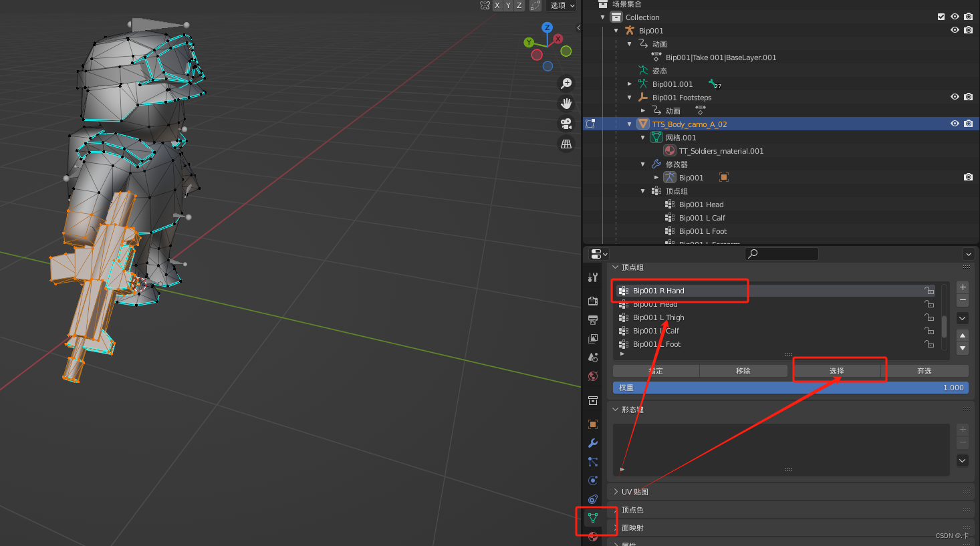
Task: Open vertex group specials dropdown arrow
Action: click(x=963, y=318)
